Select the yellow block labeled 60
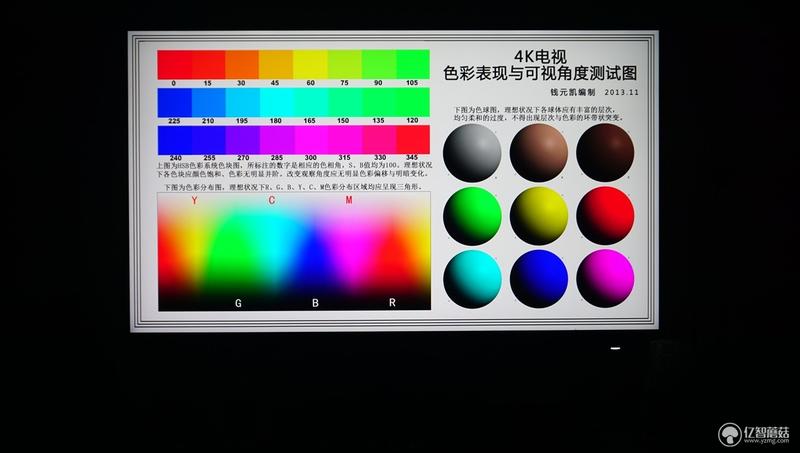800x453 pixels. click(x=310, y=64)
